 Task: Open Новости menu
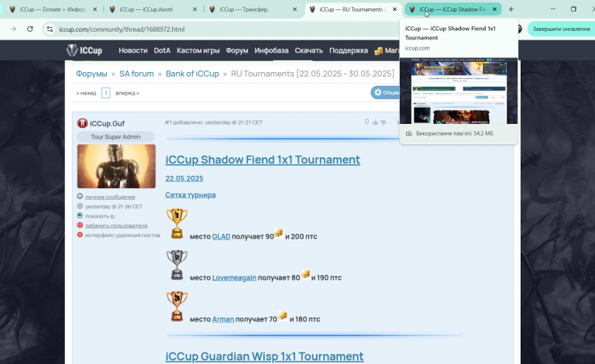point(132,50)
